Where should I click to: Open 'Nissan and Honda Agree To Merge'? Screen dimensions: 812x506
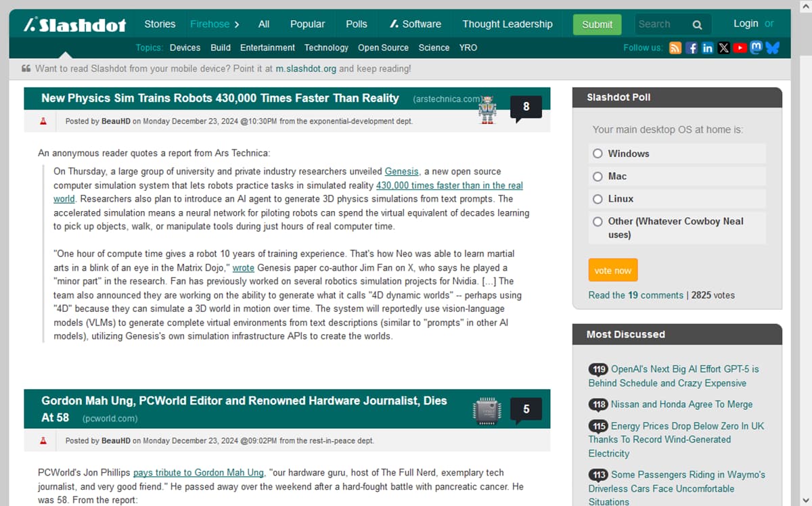click(681, 404)
